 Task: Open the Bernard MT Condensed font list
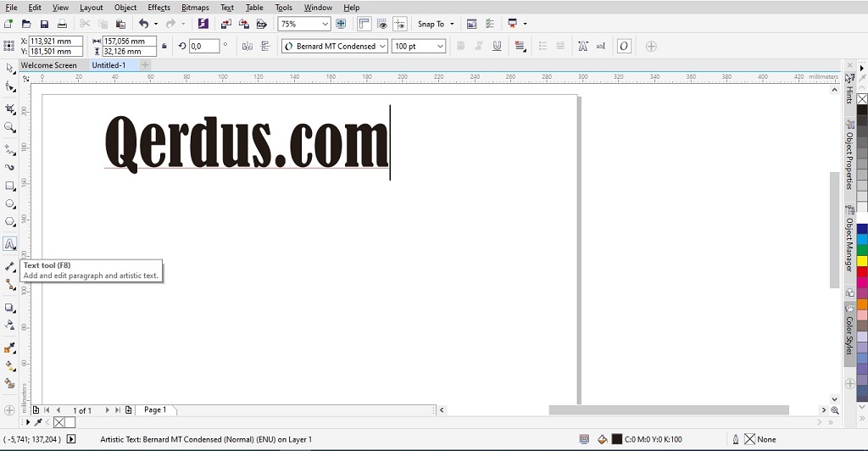(382, 47)
